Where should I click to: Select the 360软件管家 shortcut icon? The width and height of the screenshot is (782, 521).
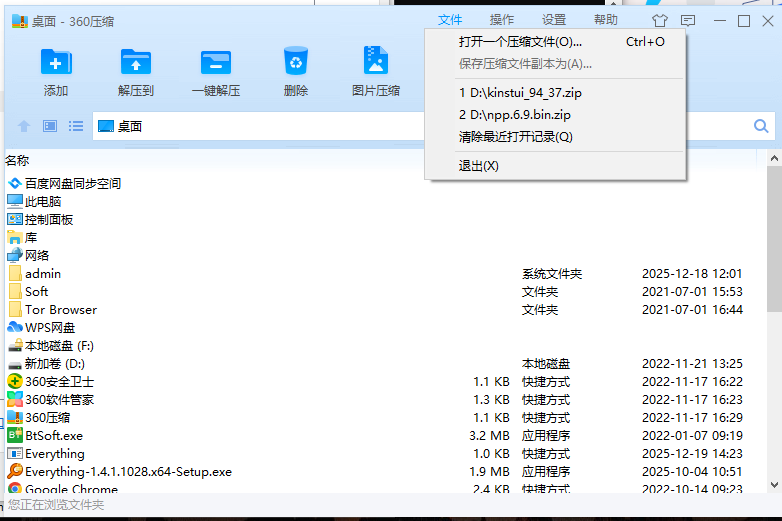15,399
